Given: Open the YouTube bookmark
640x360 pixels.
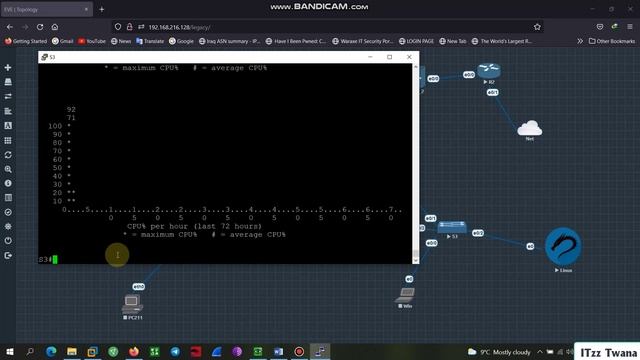Looking at the screenshot, I should (91, 41).
